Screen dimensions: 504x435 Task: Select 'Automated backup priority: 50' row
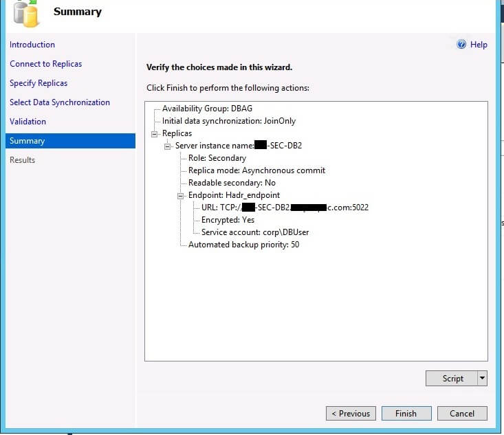tap(243, 245)
